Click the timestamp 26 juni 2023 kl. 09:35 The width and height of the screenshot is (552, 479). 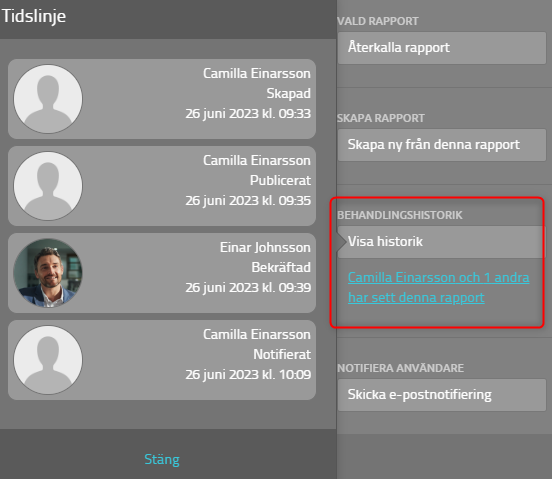point(248,201)
